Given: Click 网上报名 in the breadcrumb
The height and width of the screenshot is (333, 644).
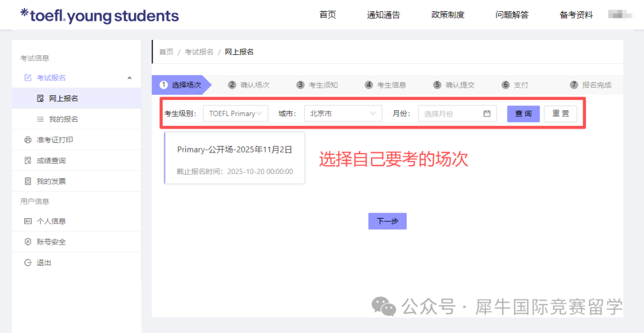Looking at the screenshot, I should pos(239,52).
